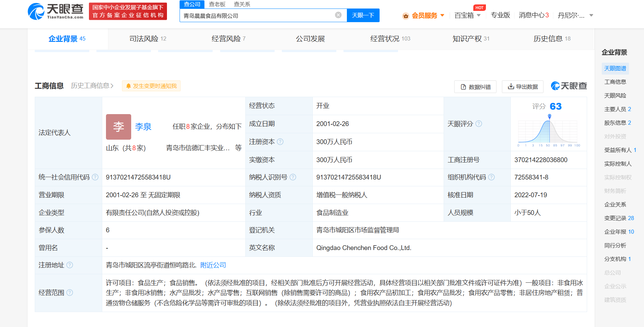Click the 山东 (共8家) text
This screenshot has height=327, width=644.
(126, 148)
